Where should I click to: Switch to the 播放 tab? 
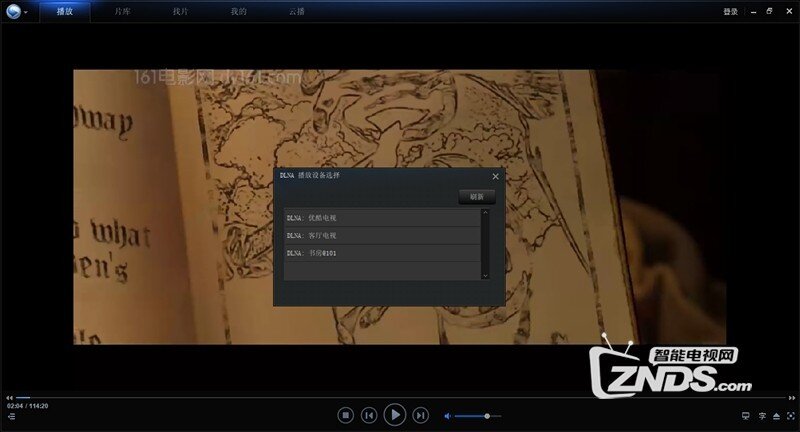[65, 11]
